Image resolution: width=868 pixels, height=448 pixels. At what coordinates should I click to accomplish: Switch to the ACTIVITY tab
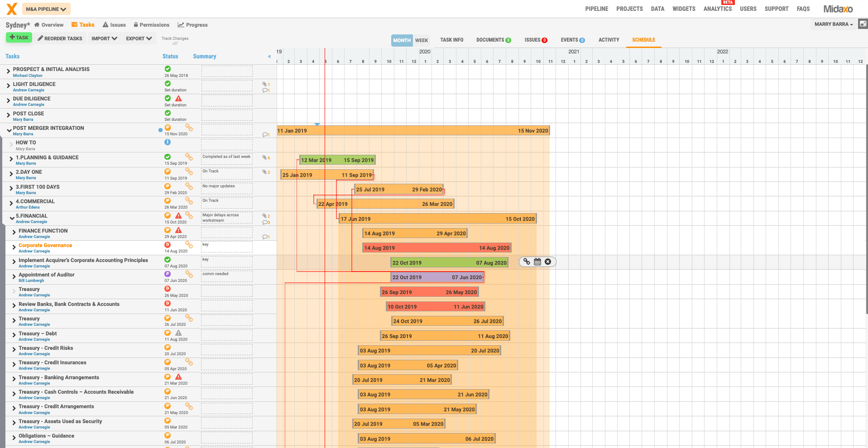tap(609, 40)
